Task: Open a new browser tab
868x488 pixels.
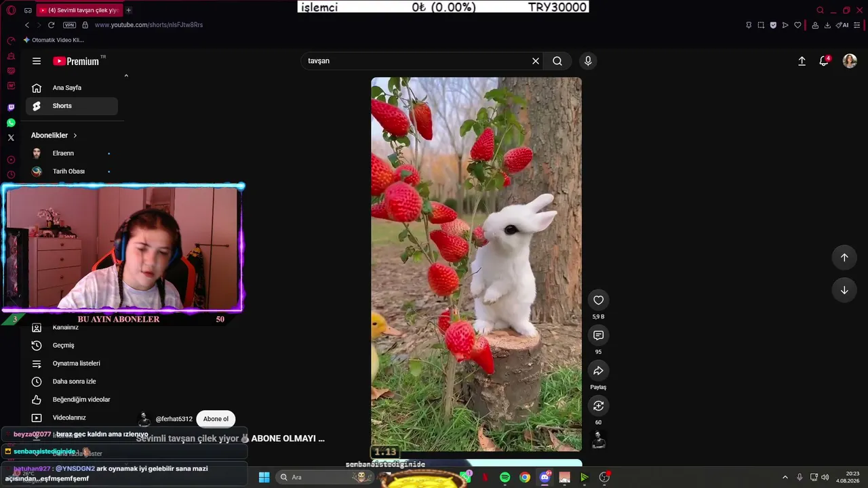Action: [x=129, y=10]
